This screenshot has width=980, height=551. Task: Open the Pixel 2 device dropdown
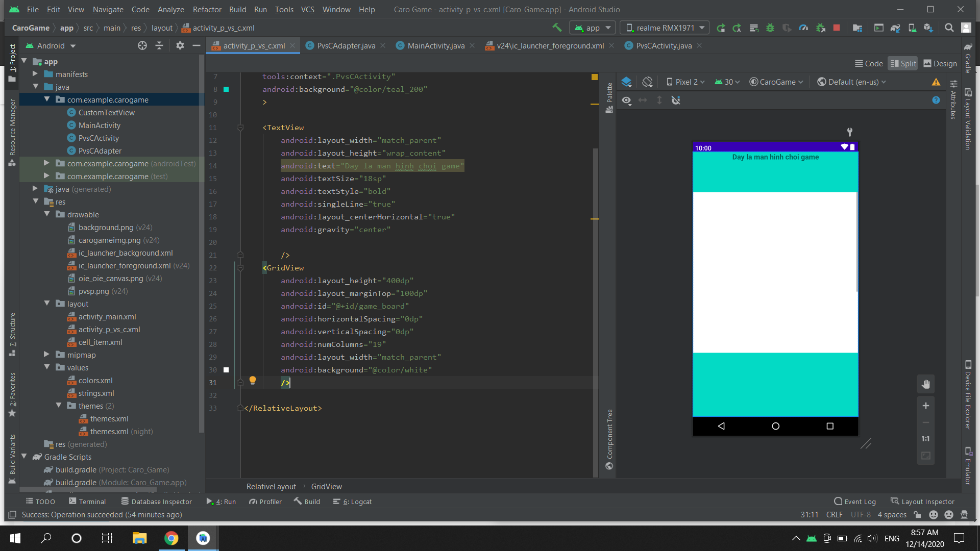[685, 82]
